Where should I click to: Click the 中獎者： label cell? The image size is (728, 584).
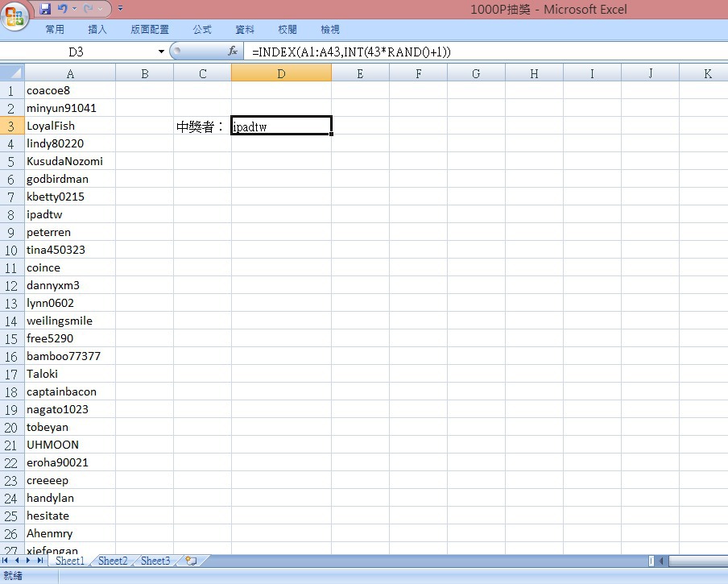[202, 126]
